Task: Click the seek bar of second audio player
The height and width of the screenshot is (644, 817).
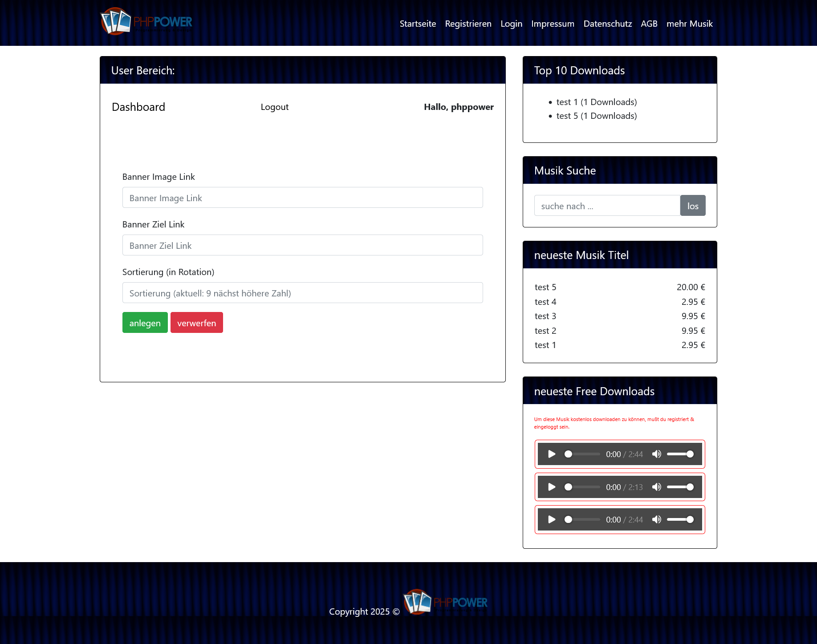Action: tap(583, 487)
